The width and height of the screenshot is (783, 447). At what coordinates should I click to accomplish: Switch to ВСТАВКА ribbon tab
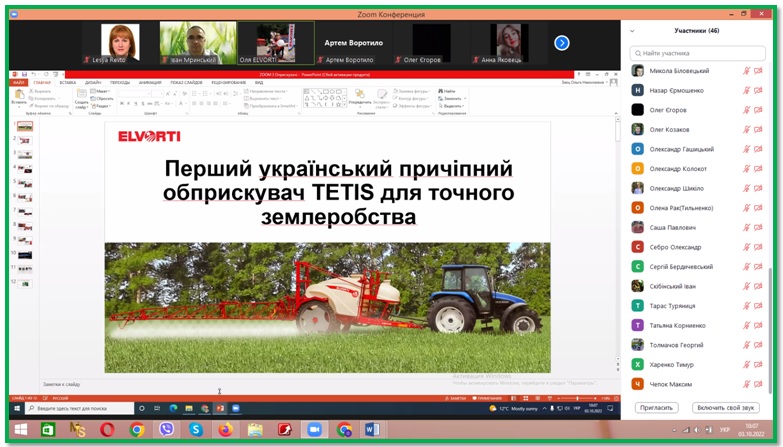67,82
